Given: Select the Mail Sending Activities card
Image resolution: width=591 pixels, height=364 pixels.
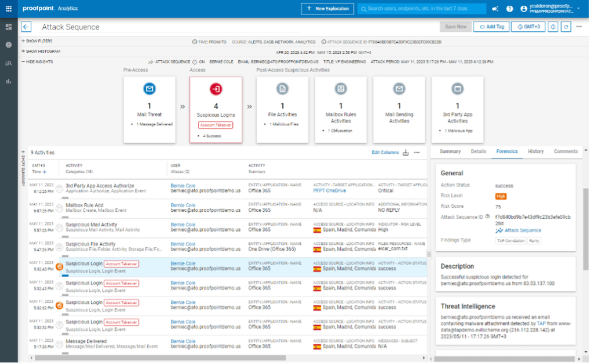Looking at the screenshot, I should pos(399,109).
